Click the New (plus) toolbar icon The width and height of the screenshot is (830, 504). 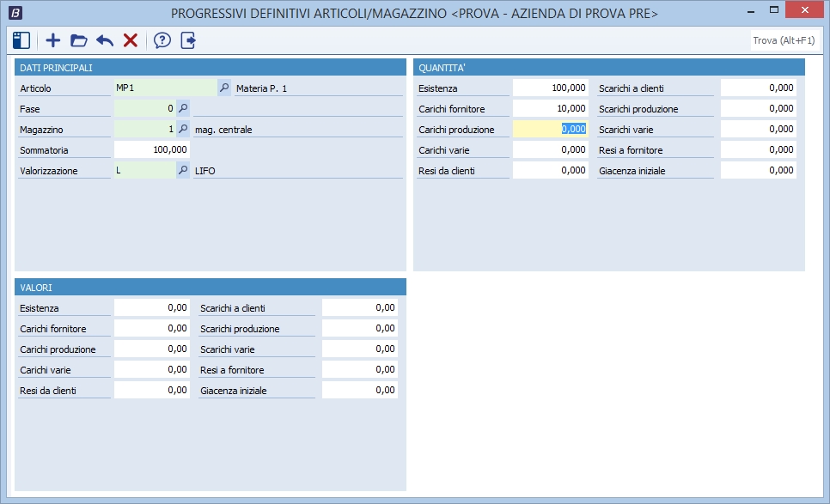(53, 40)
